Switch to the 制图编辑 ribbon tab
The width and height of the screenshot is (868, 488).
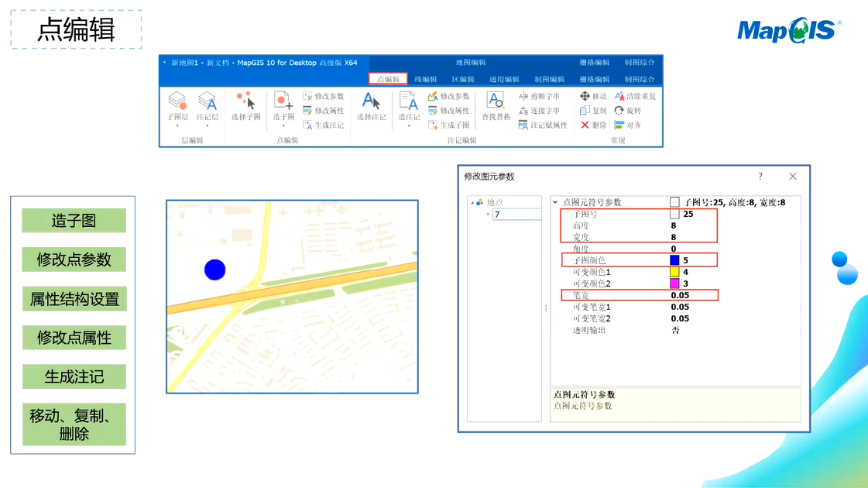coord(549,79)
